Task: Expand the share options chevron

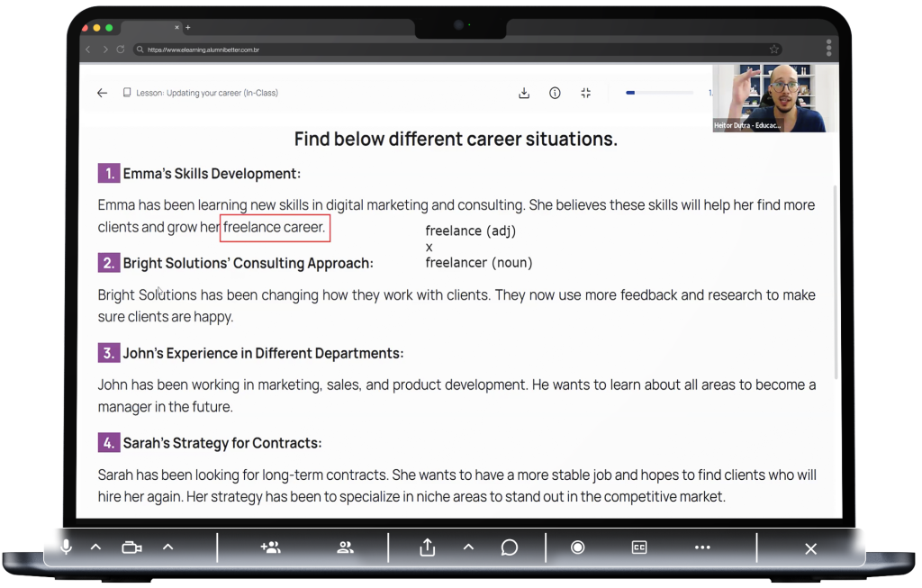Action: [468, 547]
